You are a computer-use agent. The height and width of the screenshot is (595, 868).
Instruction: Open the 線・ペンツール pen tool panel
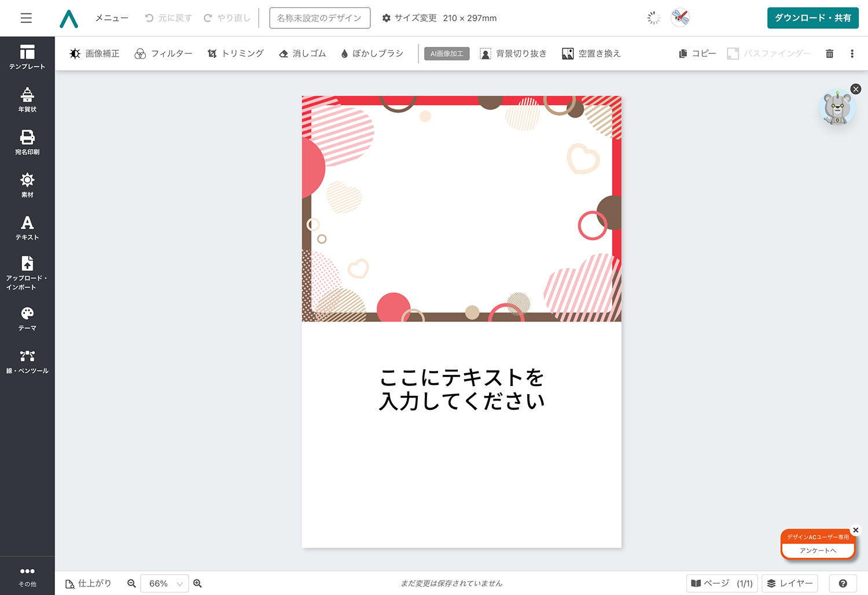(27, 360)
